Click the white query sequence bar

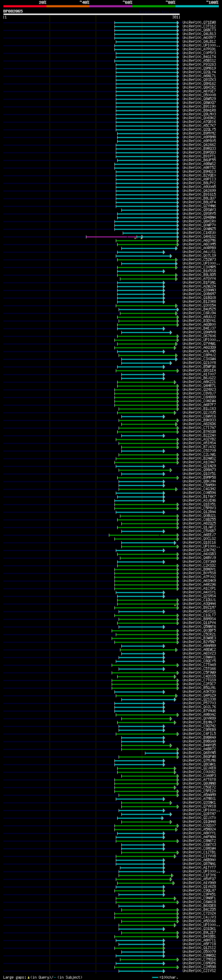[x=92, y=15]
